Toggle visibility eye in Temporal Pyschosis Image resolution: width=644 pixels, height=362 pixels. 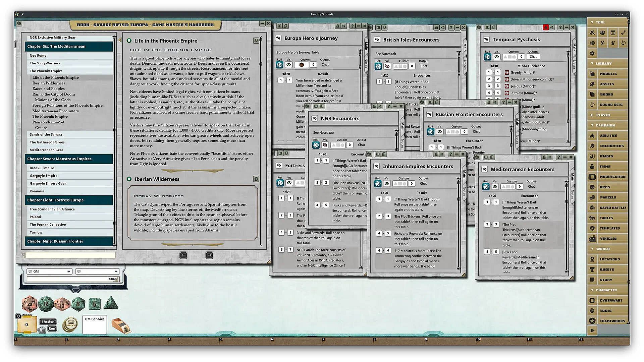point(497,57)
